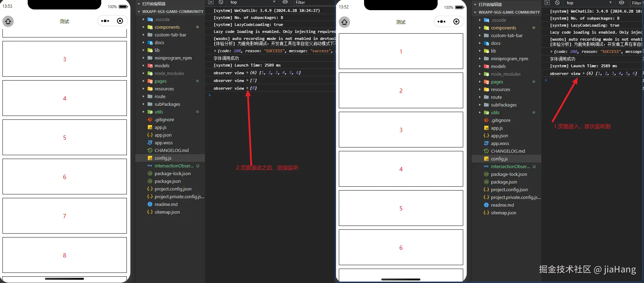Clear console icon in left devtools console
Screen dimensions: 644x283
(221, 2)
